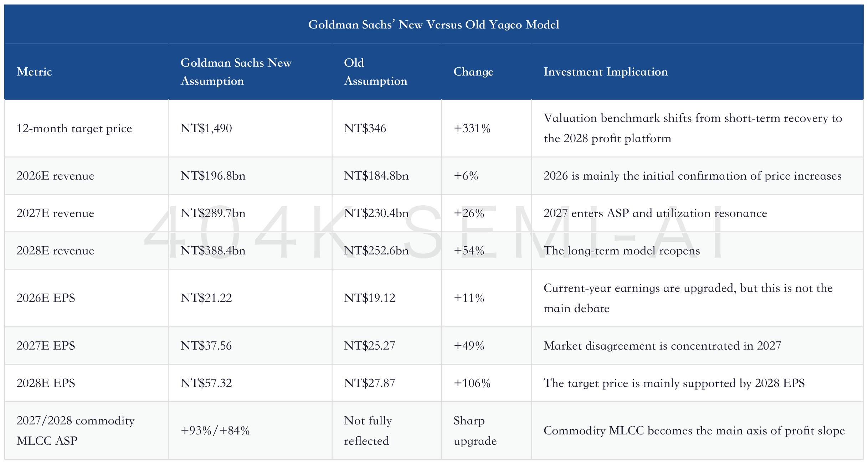Select the Old Assumption column header
This screenshot has height=464, width=868.
click(x=375, y=72)
